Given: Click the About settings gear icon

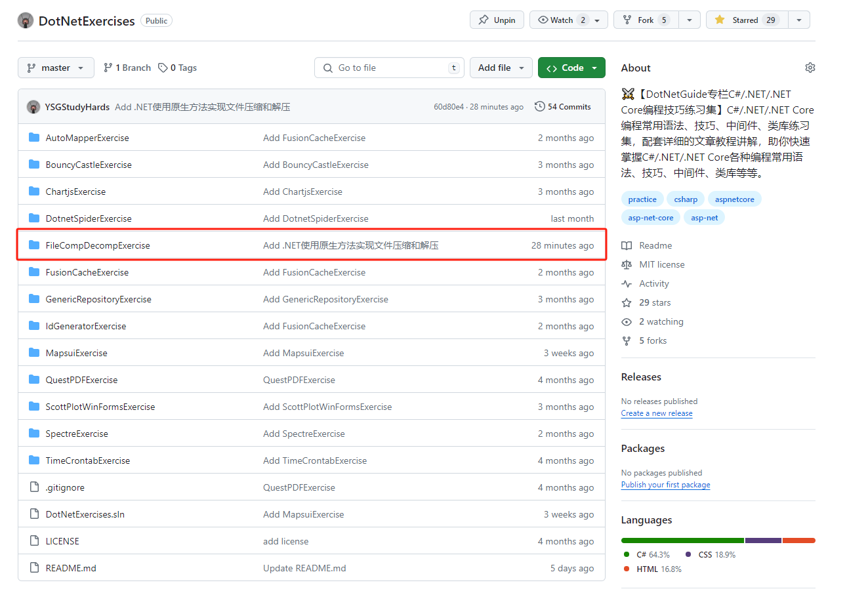Looking at the screenshot, I should [x=810, y=68].
